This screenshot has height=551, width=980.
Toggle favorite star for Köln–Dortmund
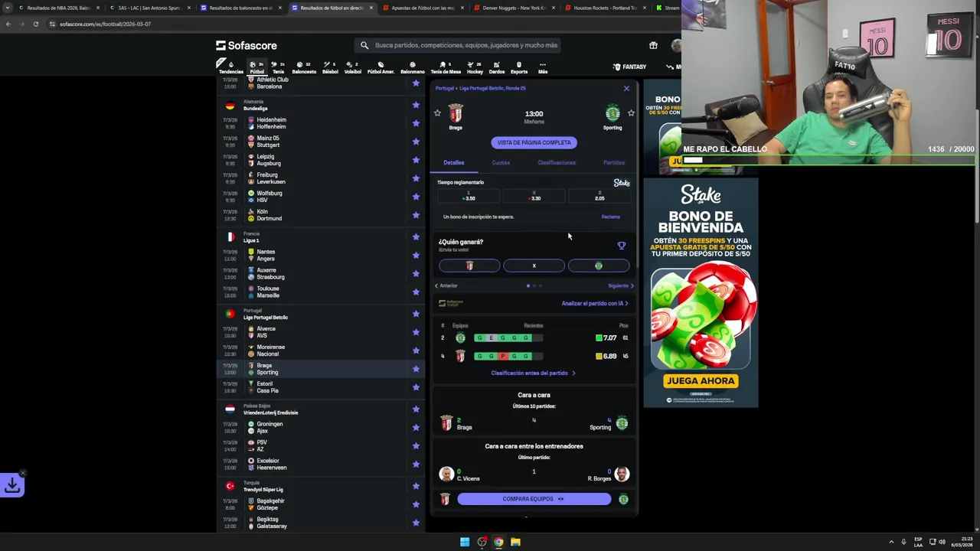pyautogui.click(x=416, y=215)
